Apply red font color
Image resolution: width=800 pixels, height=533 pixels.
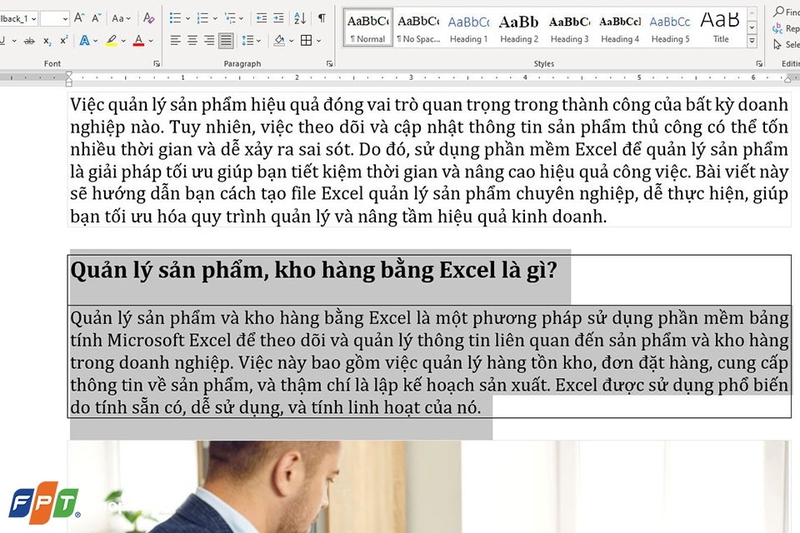click(138, 40)
